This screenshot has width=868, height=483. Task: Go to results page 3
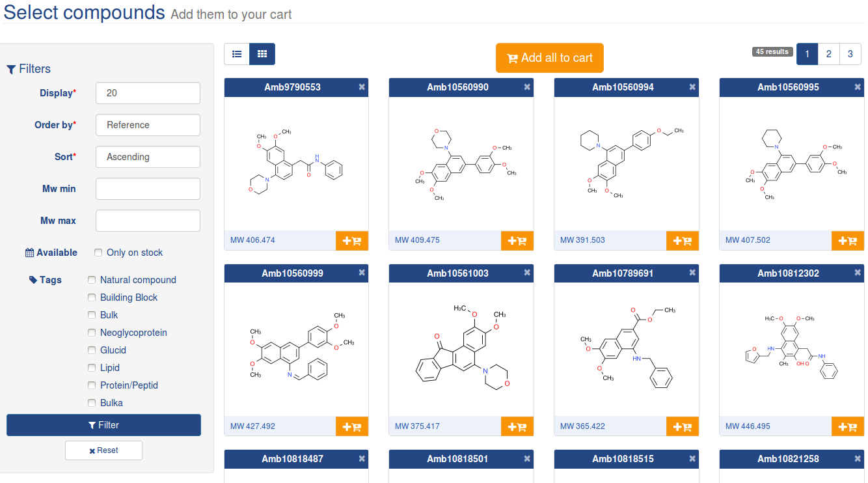[850, 54]
